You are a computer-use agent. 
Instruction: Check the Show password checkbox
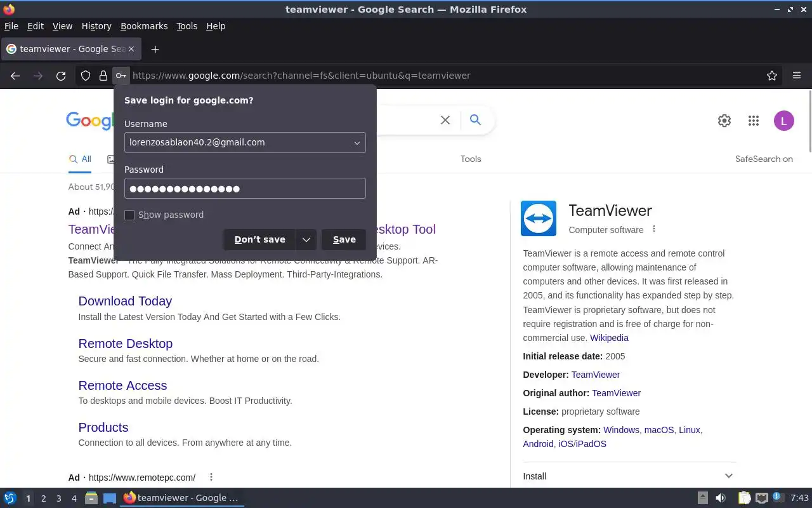129,215
